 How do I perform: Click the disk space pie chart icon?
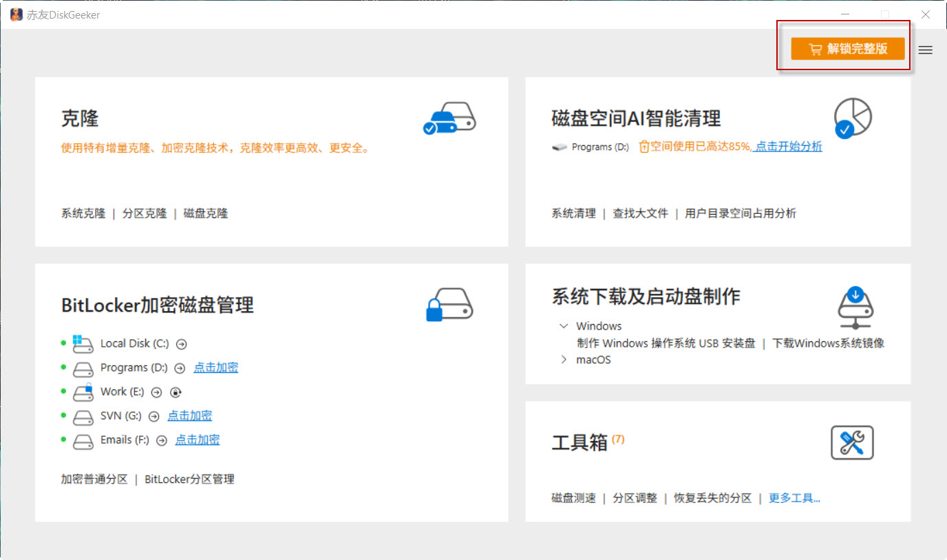(852, 118)
